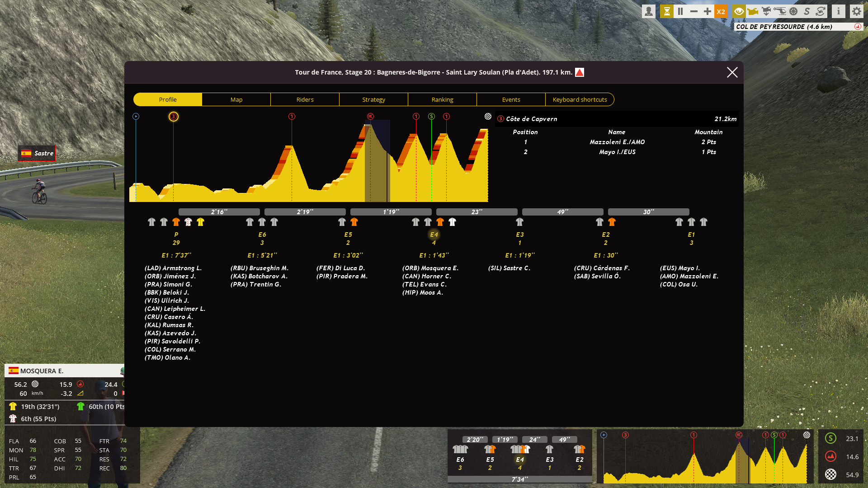Select group E2 in the dialog
868x488 pixels.
click(x=606, y=235)
